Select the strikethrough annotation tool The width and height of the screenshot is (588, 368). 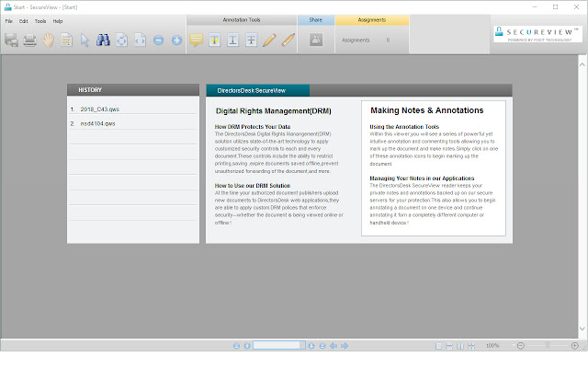pyautogui.click(x=251, y=40)
